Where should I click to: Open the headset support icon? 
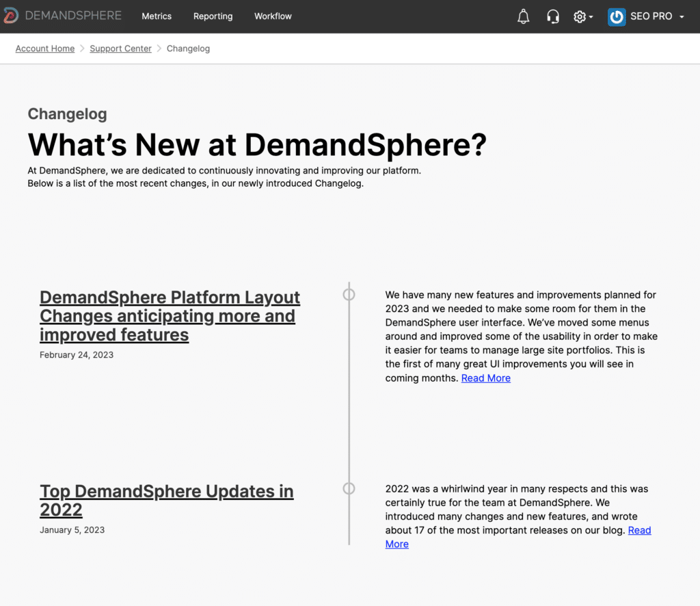point(552,16)
